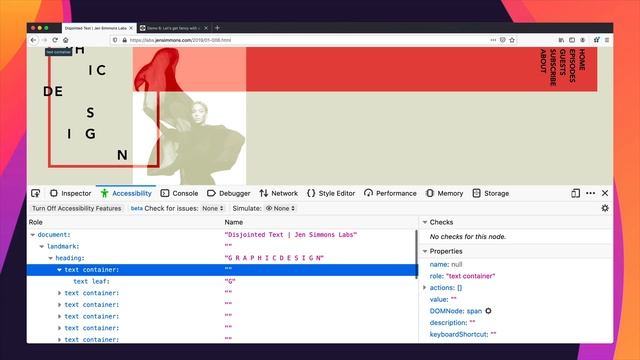Go to Firefox home page icon
The image size is (640, 360).
pyautogui.click(x=66, y=40)
